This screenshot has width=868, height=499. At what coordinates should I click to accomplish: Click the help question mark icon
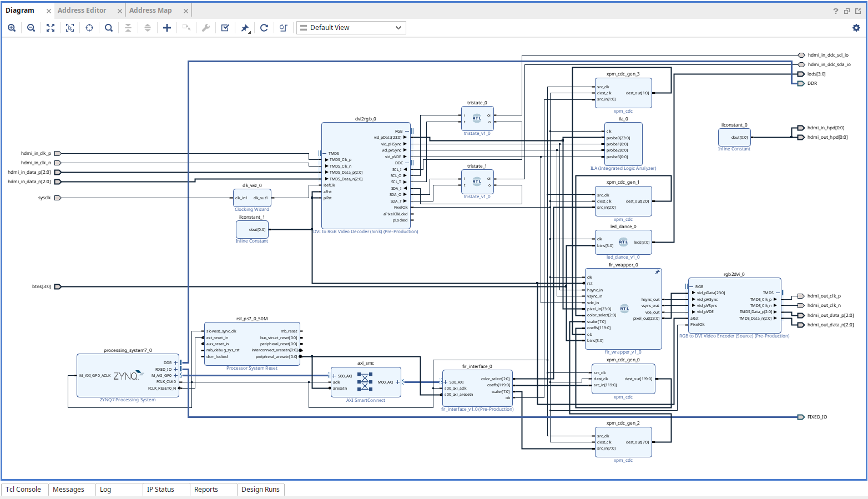836,11
